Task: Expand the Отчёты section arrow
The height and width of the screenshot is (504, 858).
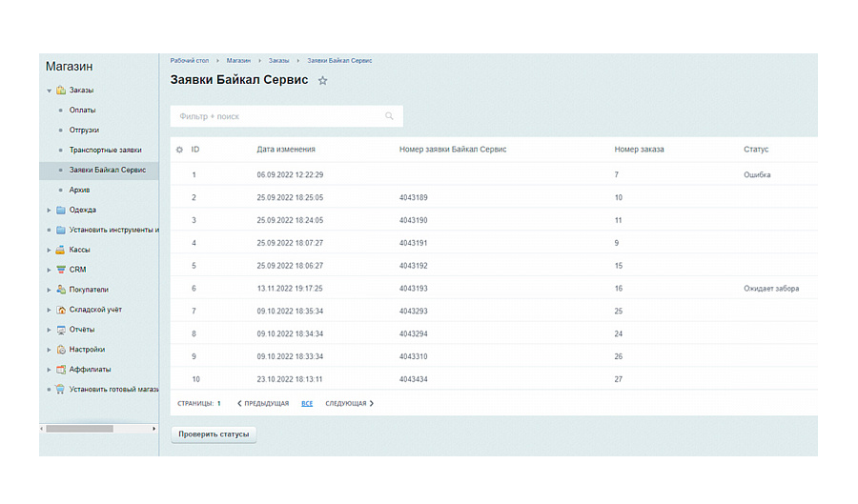Action: [49, 330]
